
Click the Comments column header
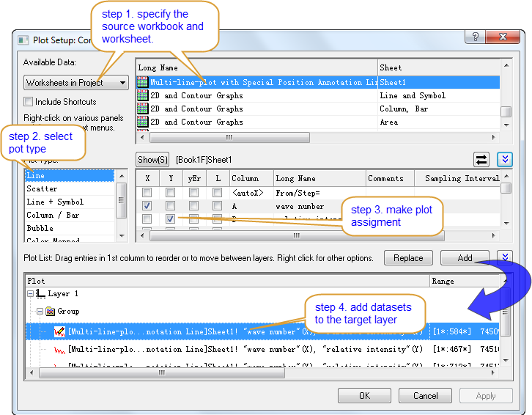point(390,178)
